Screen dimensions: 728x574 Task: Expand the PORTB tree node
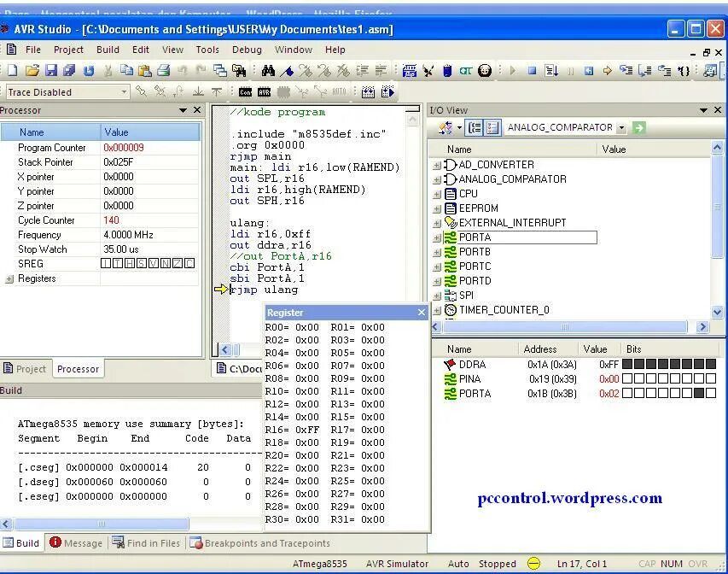(436, 252)
